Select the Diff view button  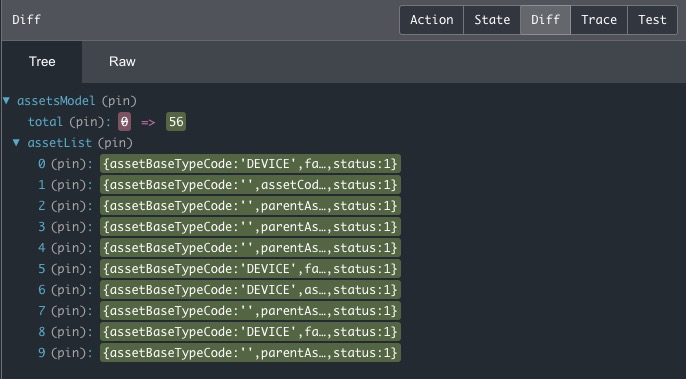tap(545, 20)
